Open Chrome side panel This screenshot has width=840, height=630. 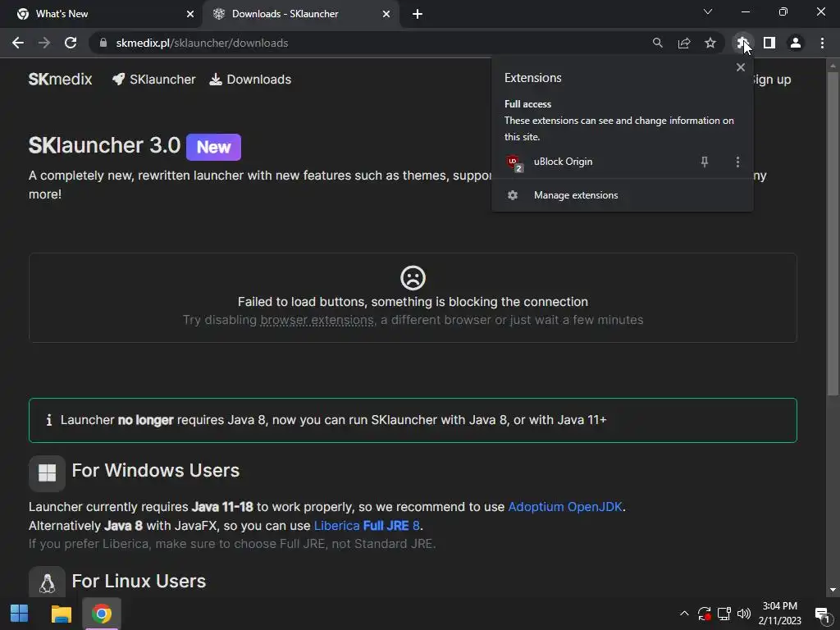point(769,43)
